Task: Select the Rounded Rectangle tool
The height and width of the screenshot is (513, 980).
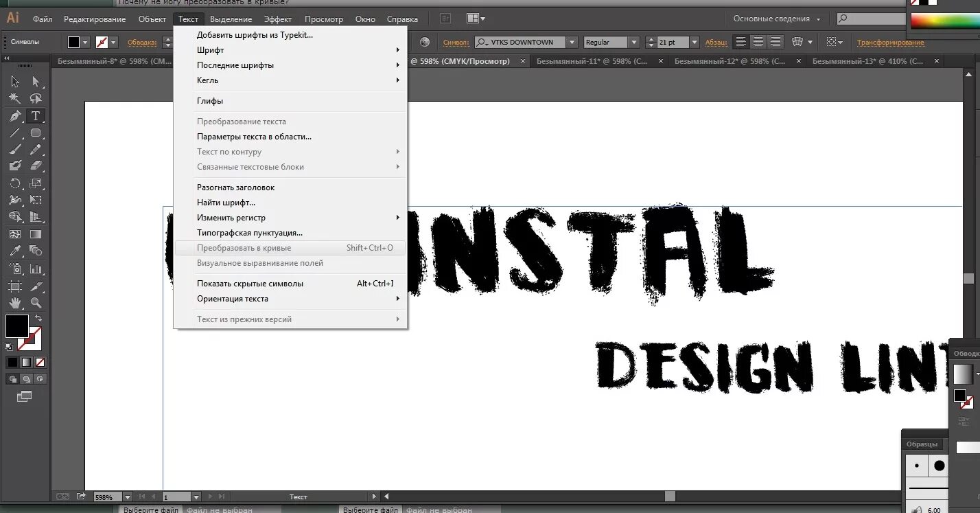Action: point(36,133)
